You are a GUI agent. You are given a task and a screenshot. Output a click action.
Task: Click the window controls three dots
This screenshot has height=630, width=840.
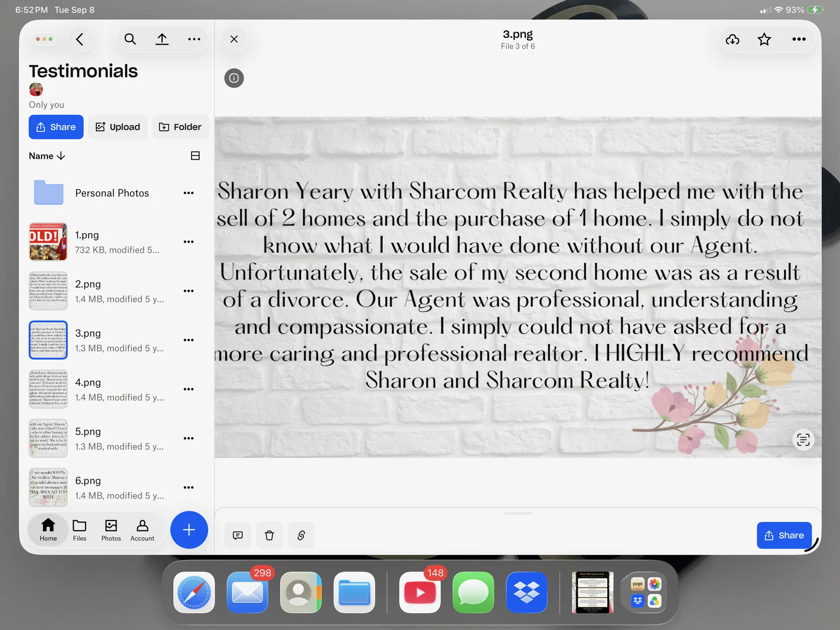click(x=44, y=39)
